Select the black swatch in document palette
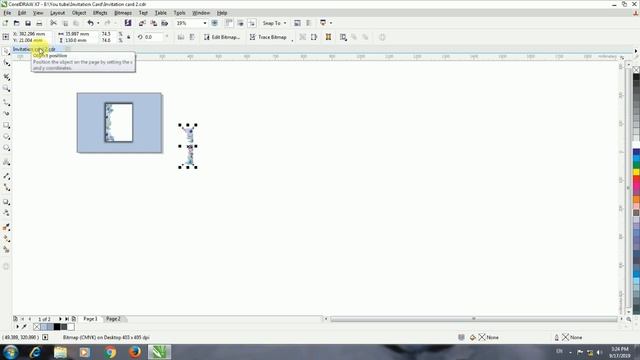640x360 pixels. [x=57, y=327]
